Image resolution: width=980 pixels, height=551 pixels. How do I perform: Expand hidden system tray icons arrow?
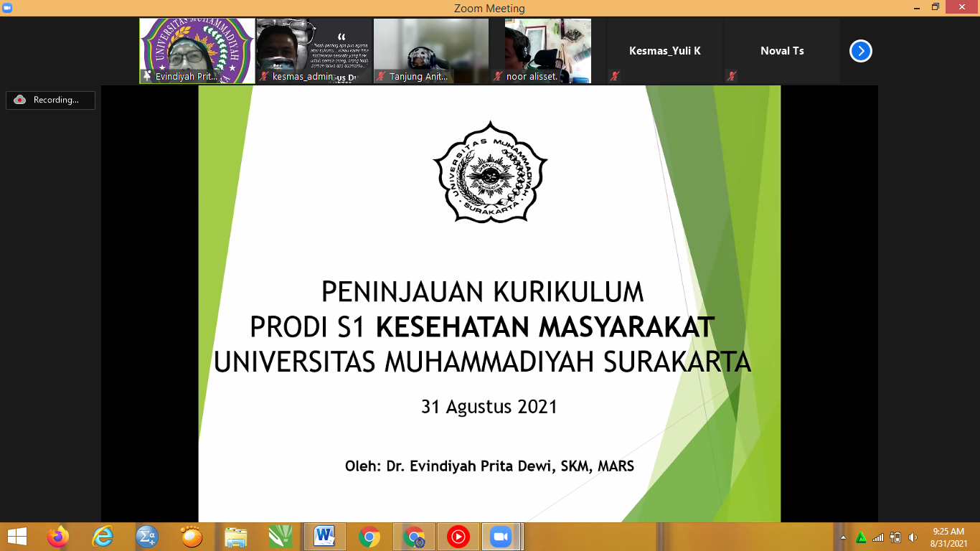pos(844,537)
